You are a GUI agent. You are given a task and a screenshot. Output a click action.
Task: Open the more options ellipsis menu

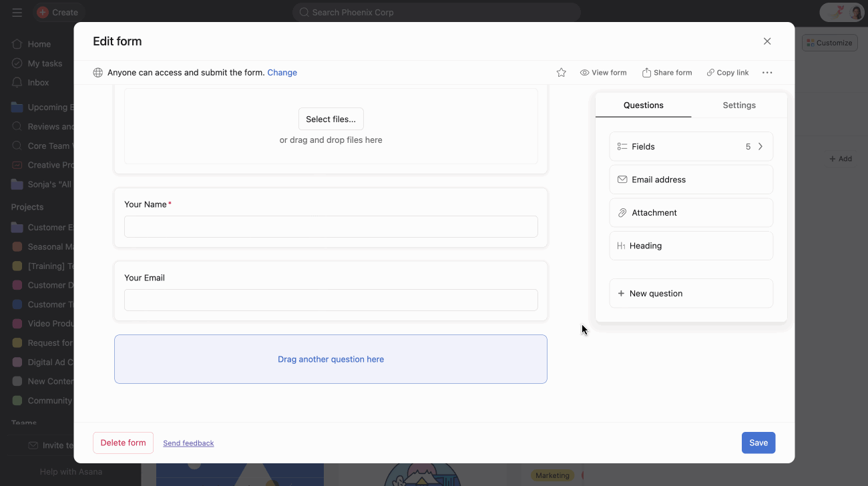pos(767,73)
